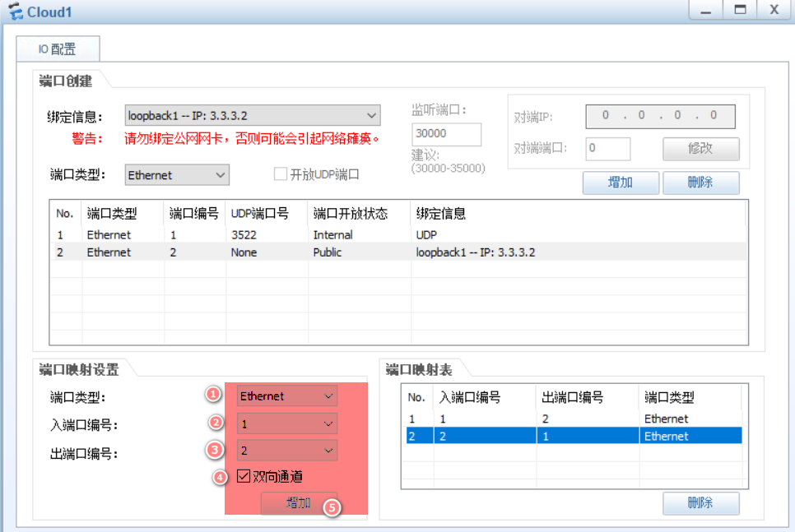This screenshot has height=532, width=795.
Task: Click the Public status cell
Action: tap(328, 252)
